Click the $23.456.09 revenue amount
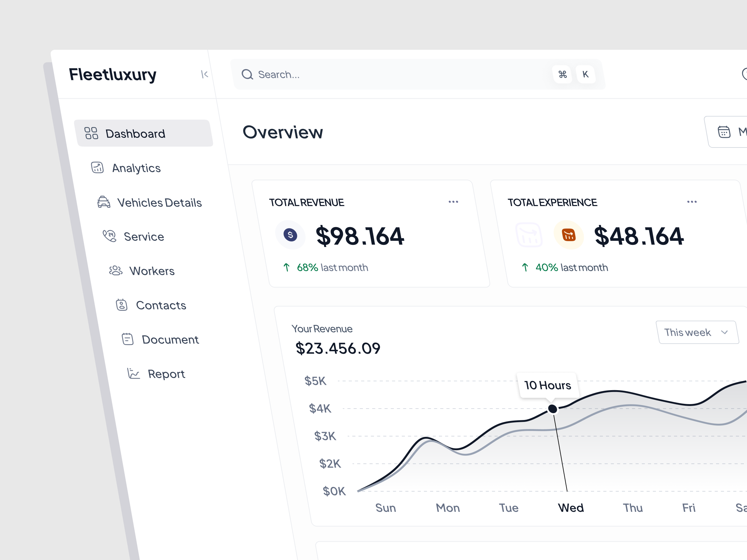 (x=338, y=348)
